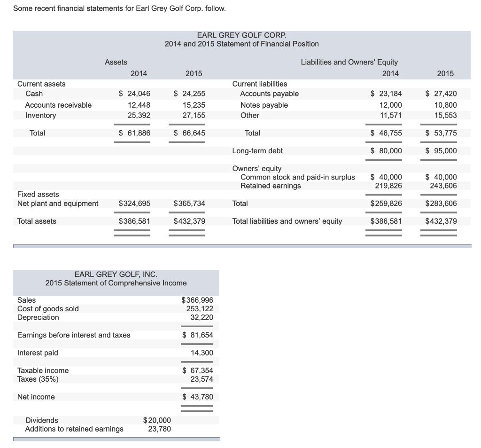Select the Depreciation value 32,220

[201, 317]
